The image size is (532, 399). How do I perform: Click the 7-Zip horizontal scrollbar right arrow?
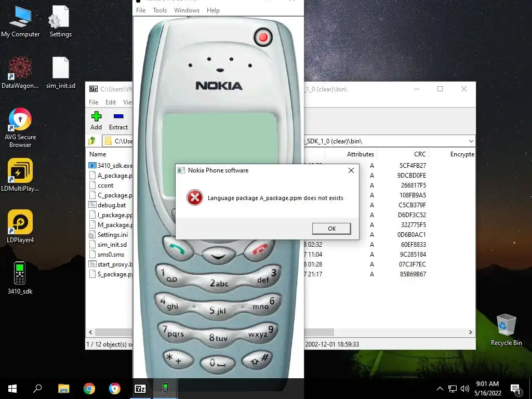pyautogui.click(x=471, y=332)
